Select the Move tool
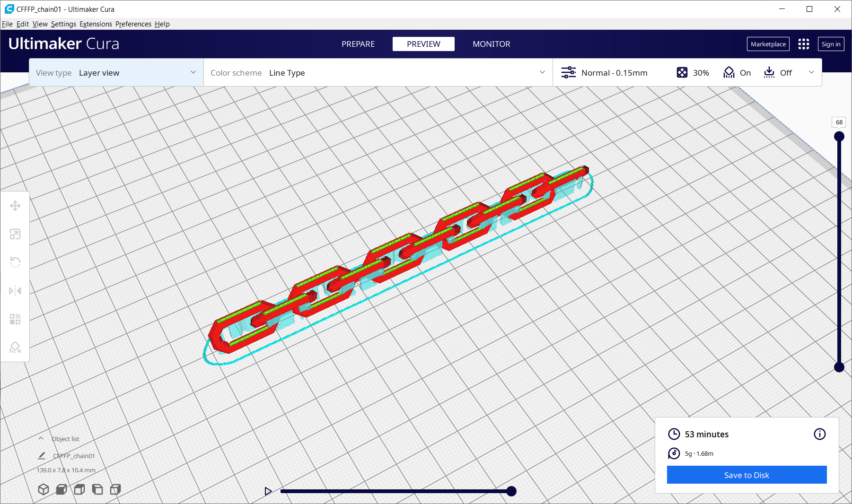 click(15, 206)
